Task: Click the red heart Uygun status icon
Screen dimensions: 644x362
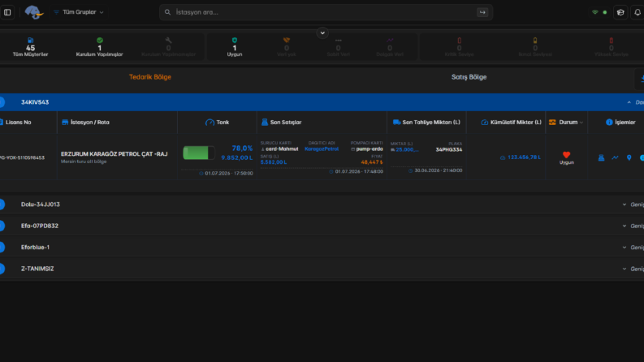Action: pos(566,155)
